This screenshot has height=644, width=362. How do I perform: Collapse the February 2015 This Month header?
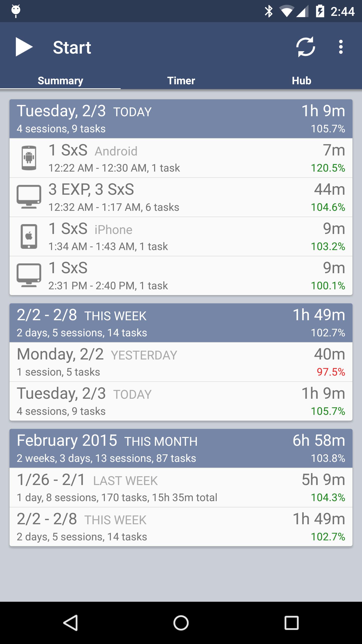tap(181, 448)
